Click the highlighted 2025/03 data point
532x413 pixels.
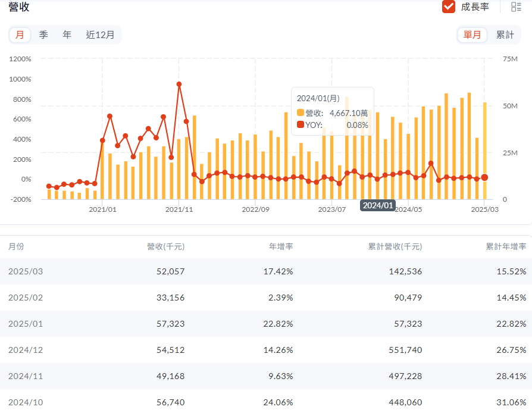coord(484,177)
